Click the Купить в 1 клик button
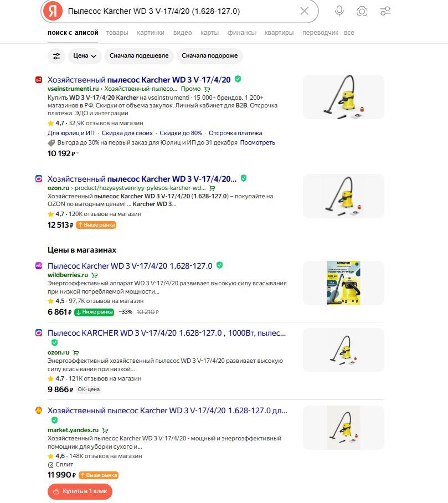 80,491
